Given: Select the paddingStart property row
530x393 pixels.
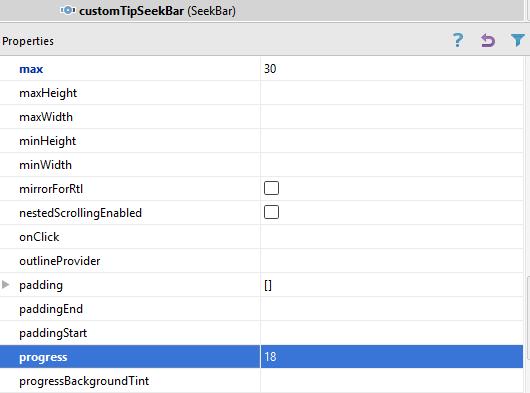Looking at the screenshot, I should 262,333.
